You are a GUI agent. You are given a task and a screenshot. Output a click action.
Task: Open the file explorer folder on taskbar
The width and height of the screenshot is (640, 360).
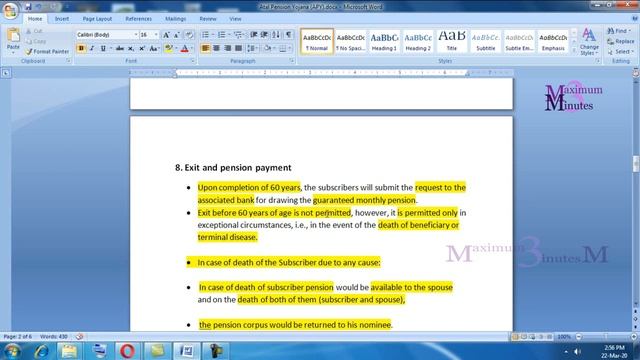click(x=70, y=351)
